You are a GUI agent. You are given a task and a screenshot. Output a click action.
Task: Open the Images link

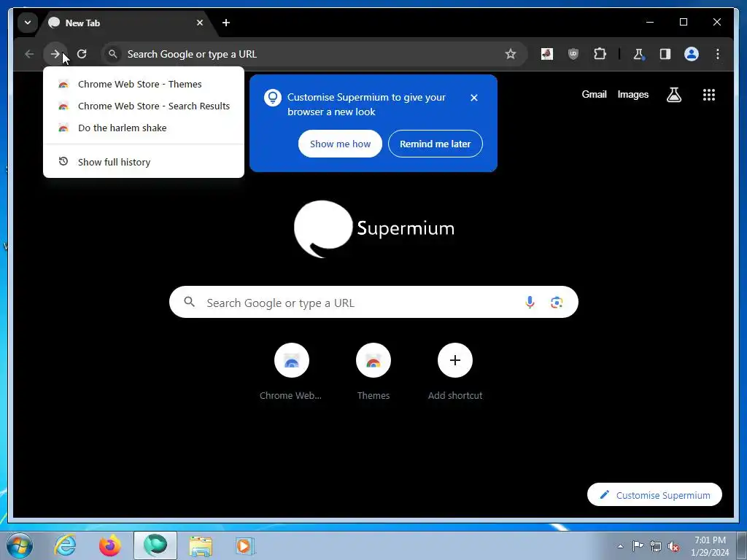click(632, 94)
